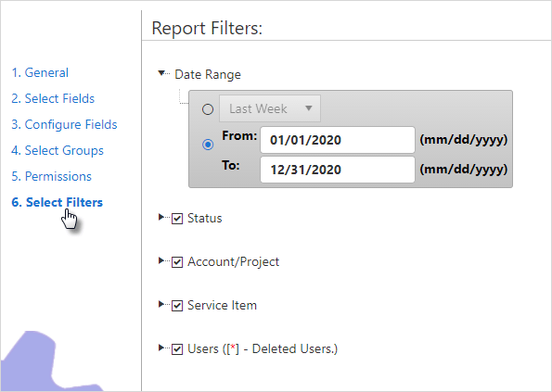The image size is (552, 392).
Task: Uncheck the Users checkbox
Action: [177, 349]
